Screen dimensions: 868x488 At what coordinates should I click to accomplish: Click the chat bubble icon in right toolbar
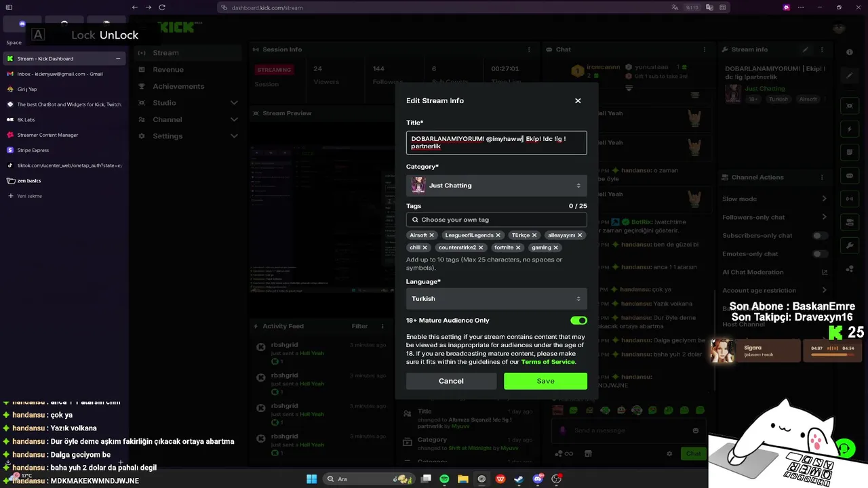(850, 176)
